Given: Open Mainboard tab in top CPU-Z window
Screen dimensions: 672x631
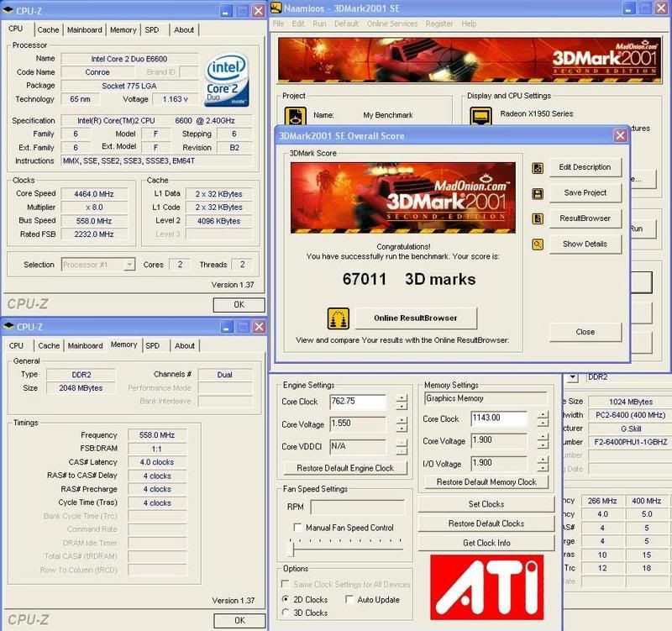Looking at the screenshot, I should [85, 30].
